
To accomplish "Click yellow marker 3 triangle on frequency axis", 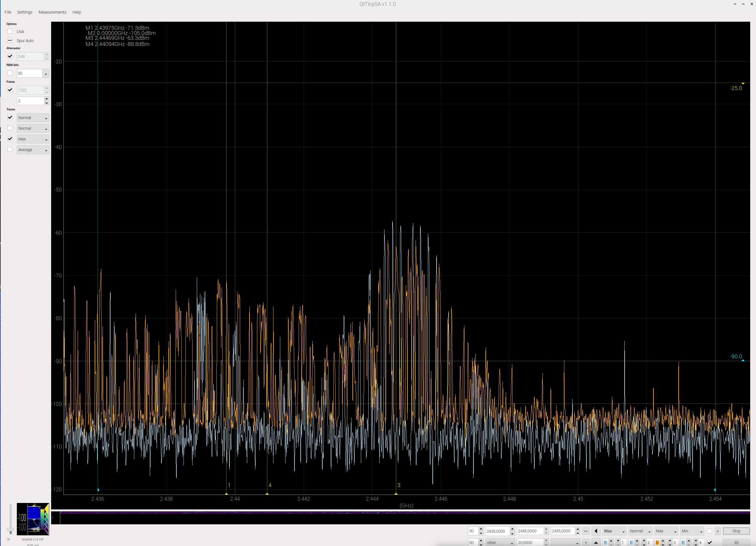I will (396, 493).
